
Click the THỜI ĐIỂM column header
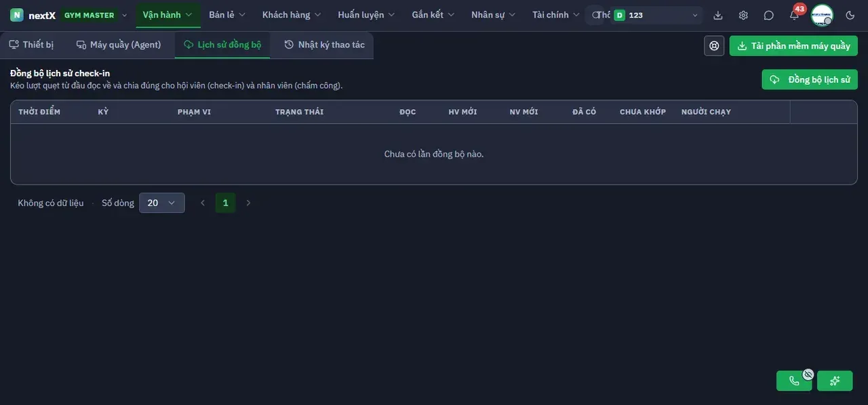click(39, 112)
